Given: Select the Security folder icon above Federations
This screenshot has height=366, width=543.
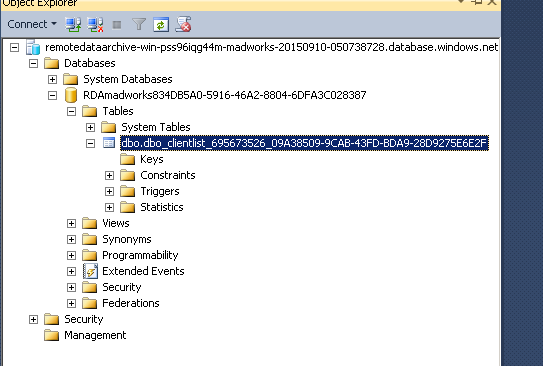Looking at the screenshot, I should click(x=90, y=287).
